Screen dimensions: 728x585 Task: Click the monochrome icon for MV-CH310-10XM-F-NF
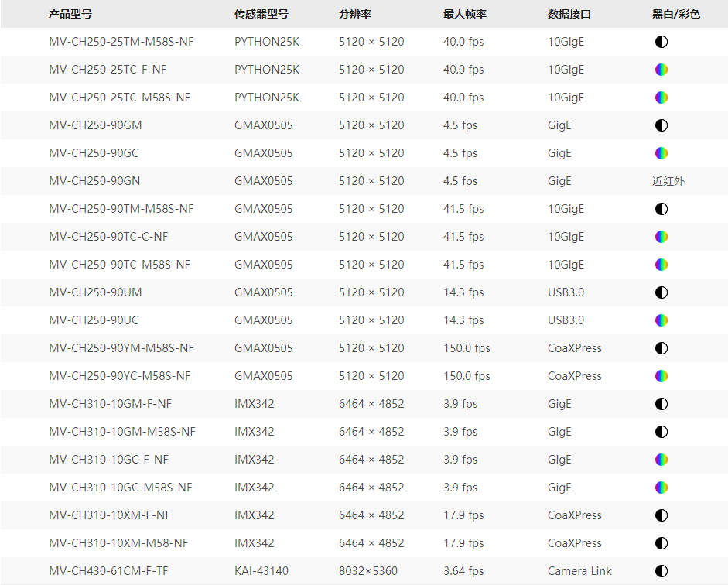661,515
